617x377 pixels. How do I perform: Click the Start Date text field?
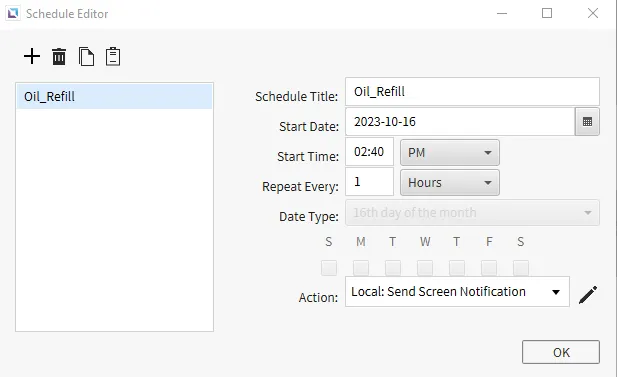(460, 122)
